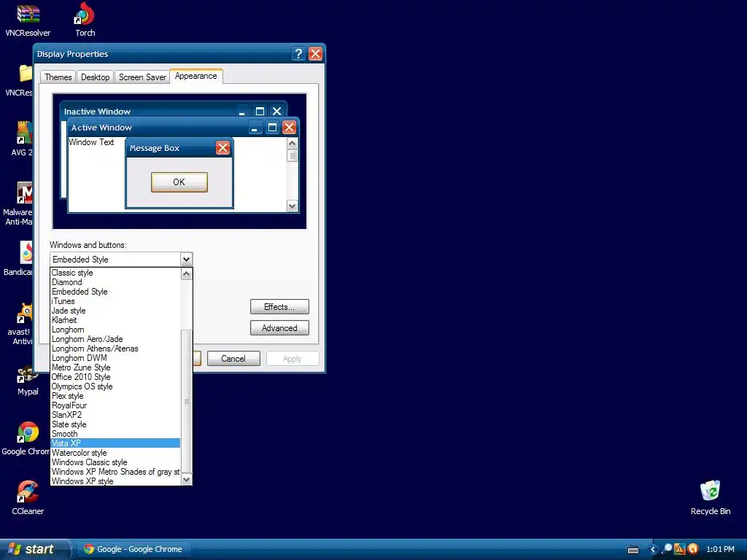
Task: Switch to the Screen Saver tab
Action: coord(142,77)
